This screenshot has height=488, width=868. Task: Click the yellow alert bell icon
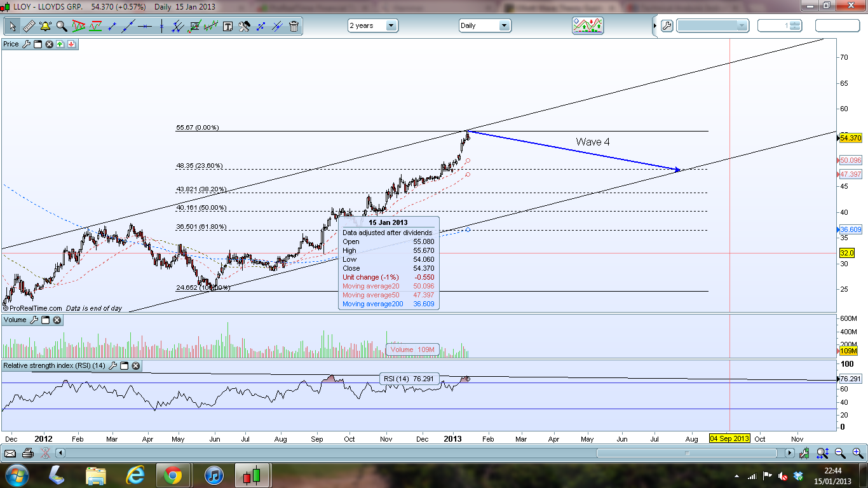tap(45, 26)
